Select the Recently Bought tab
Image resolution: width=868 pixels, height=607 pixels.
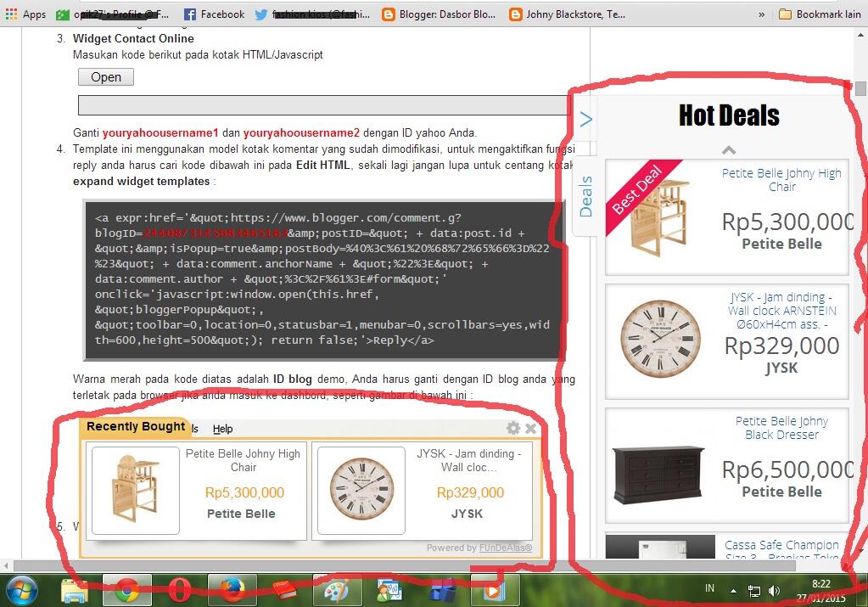136,426
